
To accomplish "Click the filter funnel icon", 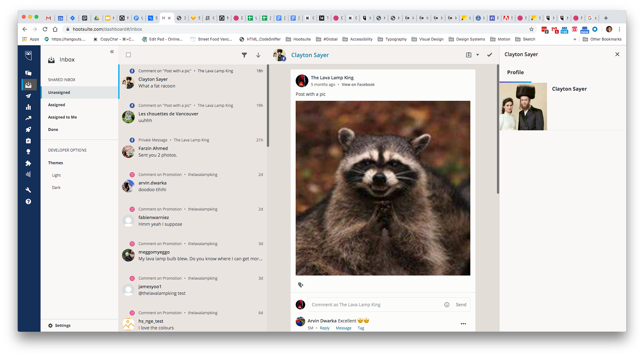I will tap(244, 55).
